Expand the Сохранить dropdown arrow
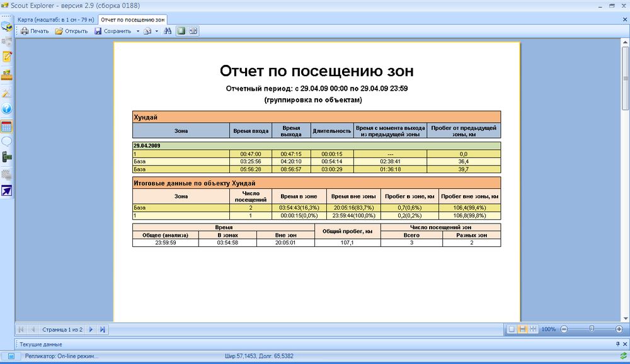The height and width of the screenshot is (364, 630). 138,31
